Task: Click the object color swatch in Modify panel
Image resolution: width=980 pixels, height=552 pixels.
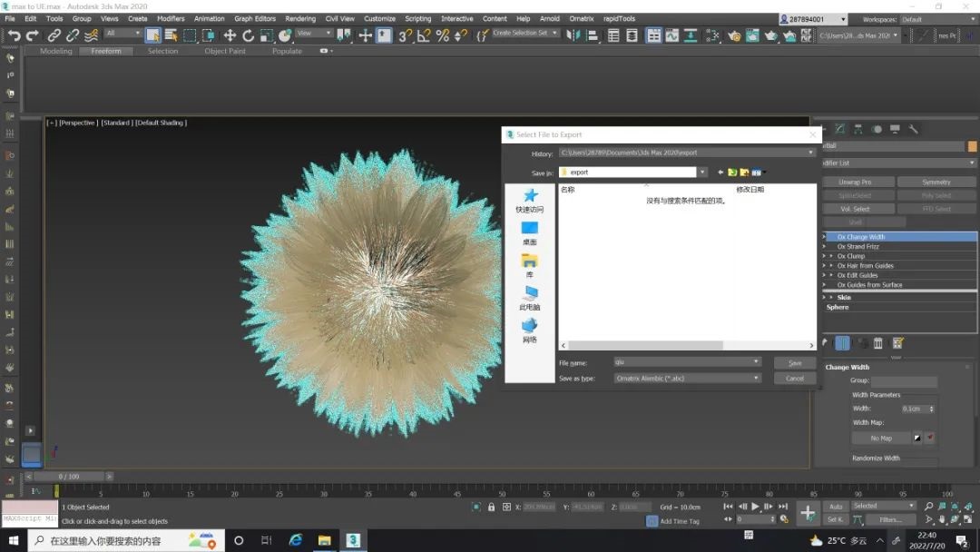Action: pyautogui.click(x=972, y=146)
